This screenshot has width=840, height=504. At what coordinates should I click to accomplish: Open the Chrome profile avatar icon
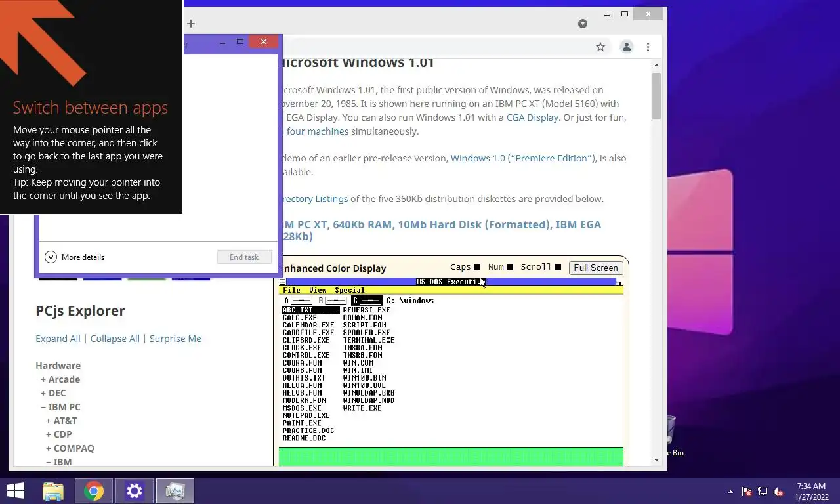[627, 47]
